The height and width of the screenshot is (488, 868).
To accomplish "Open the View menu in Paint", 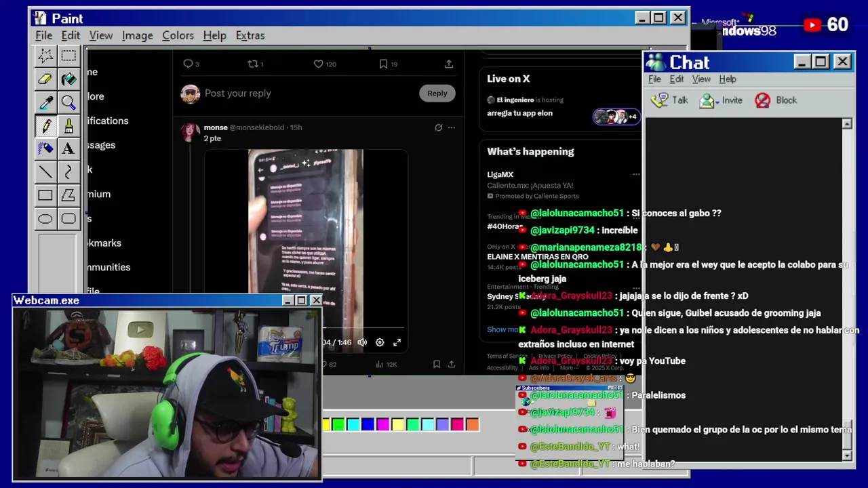I will (101, 35).
